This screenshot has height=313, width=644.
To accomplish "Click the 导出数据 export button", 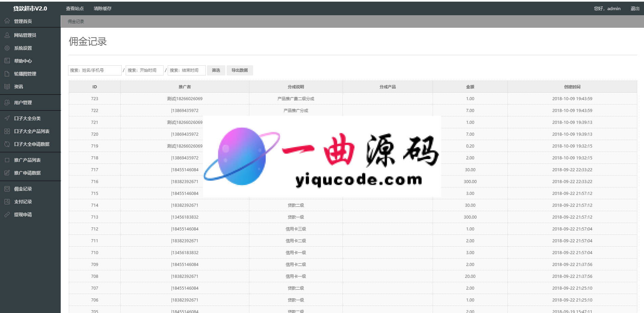I will [x=240, y=70].
